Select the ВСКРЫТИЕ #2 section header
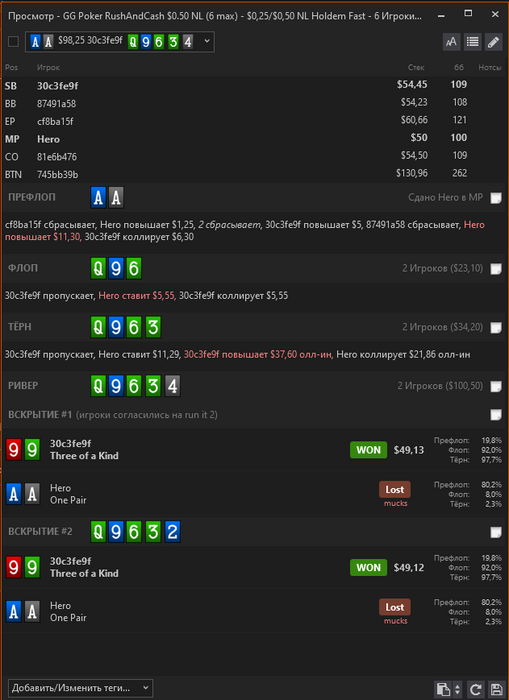This screenshot has height=700, width=509. point(40,531)
